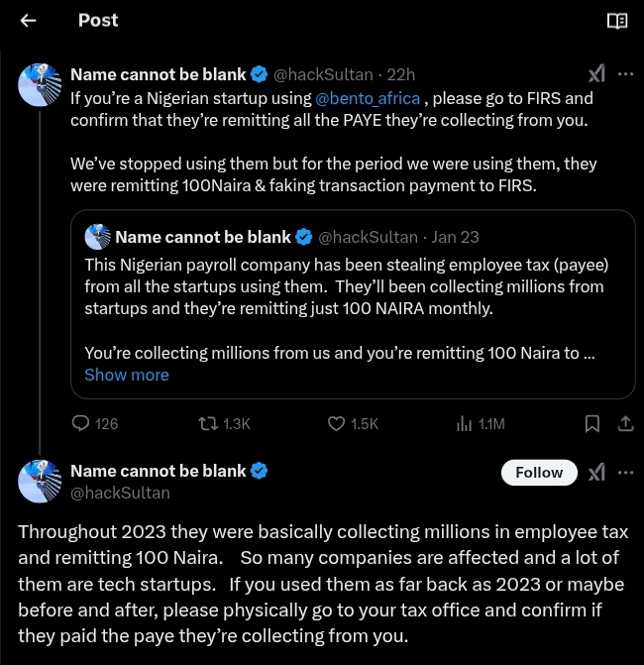
Task: Bookmark the first post
Action: pyautogui.click(x=592, y=423)
